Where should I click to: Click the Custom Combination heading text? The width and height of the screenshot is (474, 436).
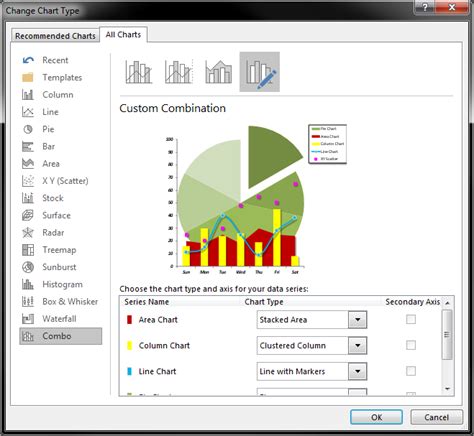pyautogui.click(x=172, y=108)
